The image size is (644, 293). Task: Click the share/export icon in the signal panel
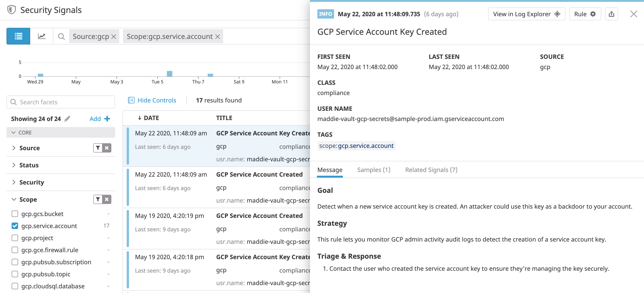click(x=612, y=14)
